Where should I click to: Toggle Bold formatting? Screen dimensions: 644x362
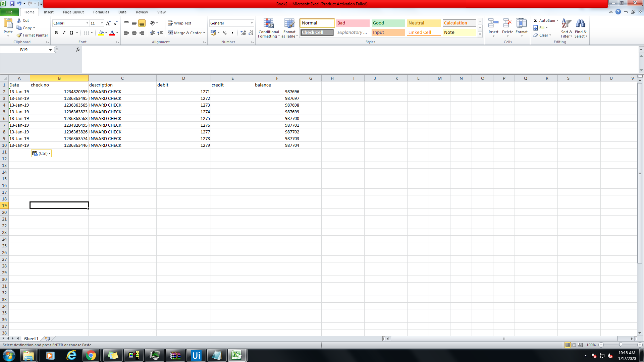(x=56, y=33)
